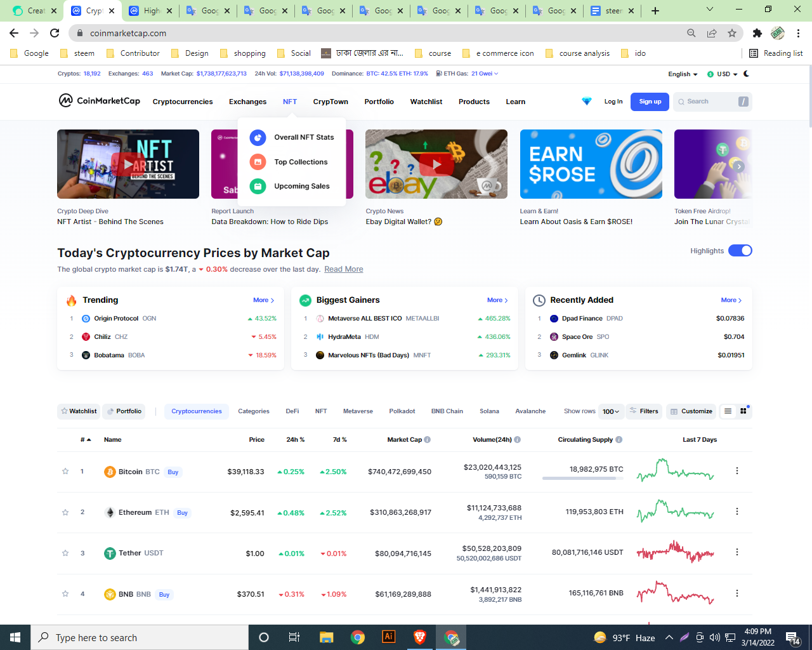Click the CoinMarketCap search field
Image resolution: width=812 pixels, height=650 pixels.
tap(712, 102)
